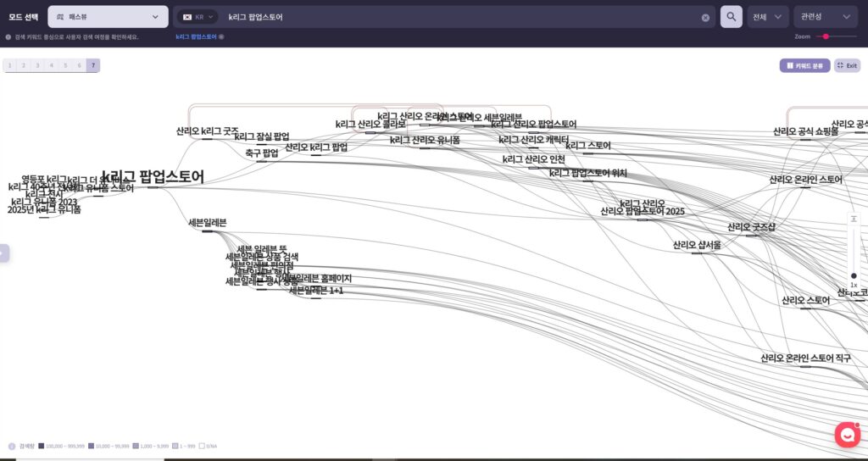This screenshot has height=461, width=868.
Task: Open the red chat support widget
Action: coord(847,434)
